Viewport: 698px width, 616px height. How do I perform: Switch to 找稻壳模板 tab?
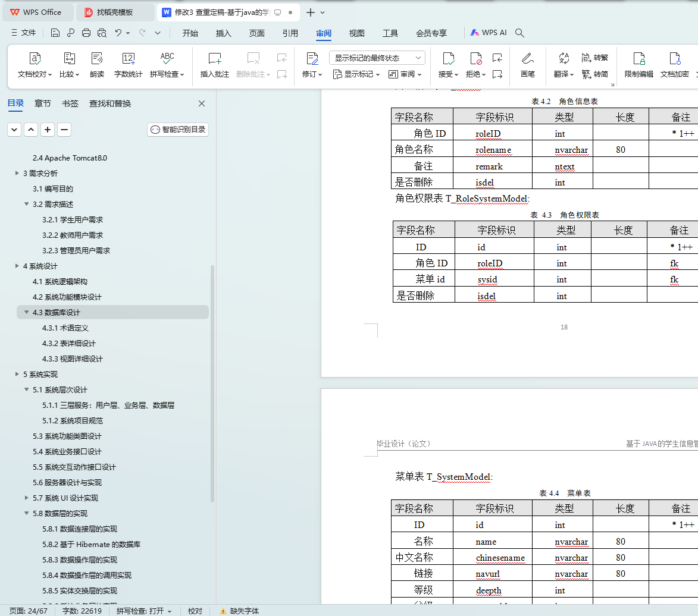point(115,12)
